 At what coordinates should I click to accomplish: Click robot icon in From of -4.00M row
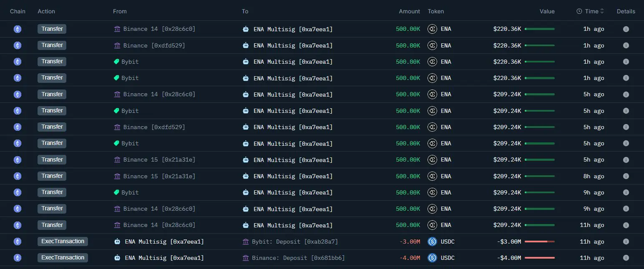[x=117, y=258]
